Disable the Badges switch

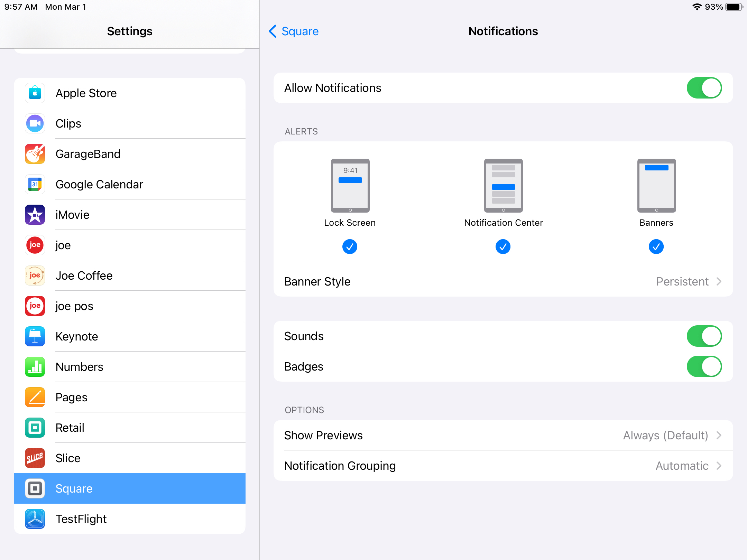tap(704, 366)
